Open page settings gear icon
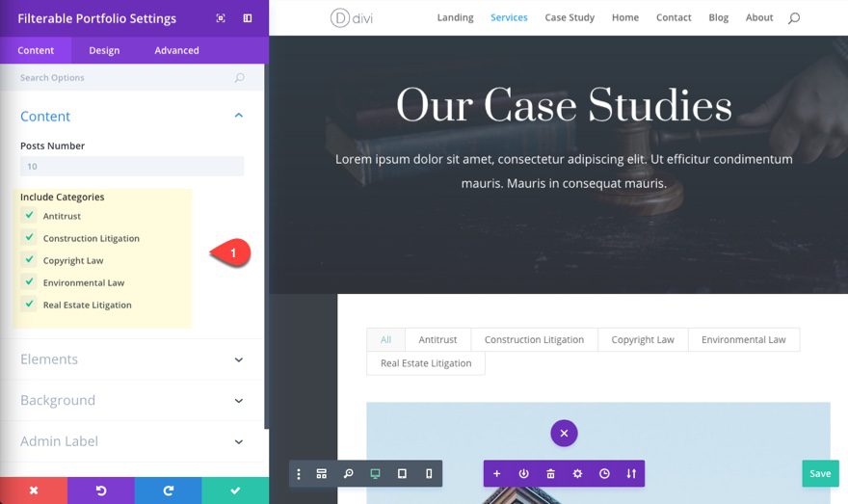 pyautogui.click(x=577, y=474)
